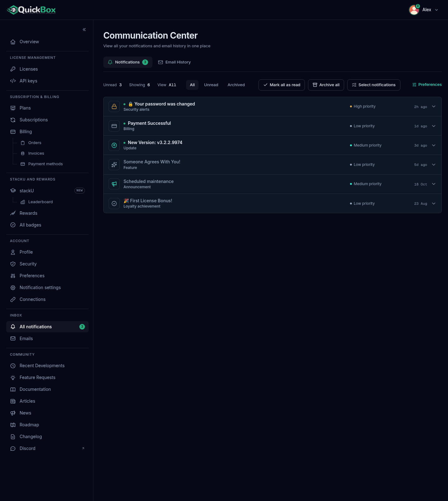Click the lightbulb icon beside Feature Requests
Image resolution: width=448 pixels, height=501 pixels.
(x=13, y=377)
